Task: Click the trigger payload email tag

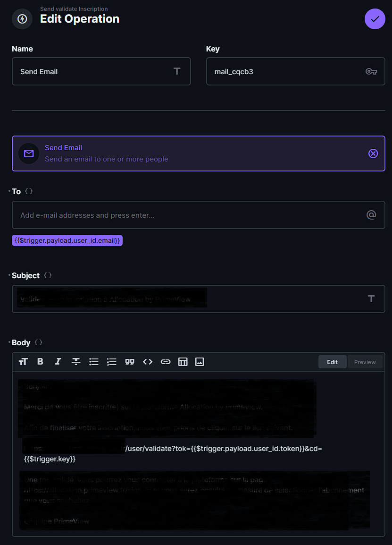Action: click(x=67, y=240)
